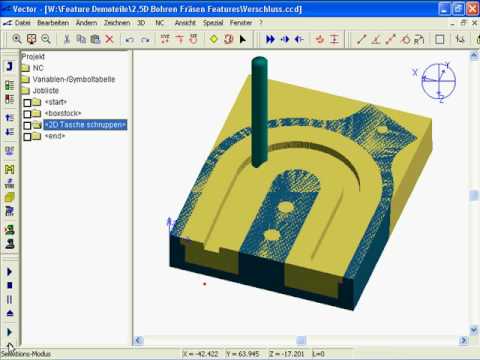Click the zoom in magnifier icon
This screenshot has width=480, height=360.
[x=17, y=39]
